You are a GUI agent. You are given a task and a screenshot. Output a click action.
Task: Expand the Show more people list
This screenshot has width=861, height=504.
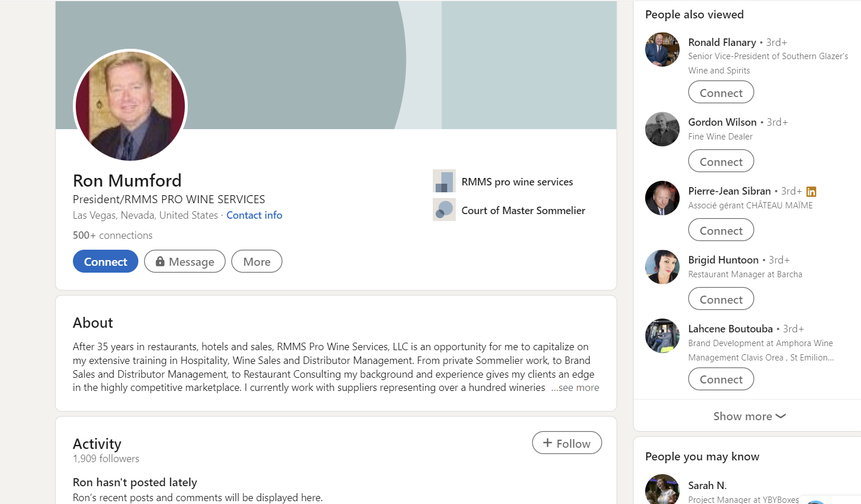pos(748,416)
